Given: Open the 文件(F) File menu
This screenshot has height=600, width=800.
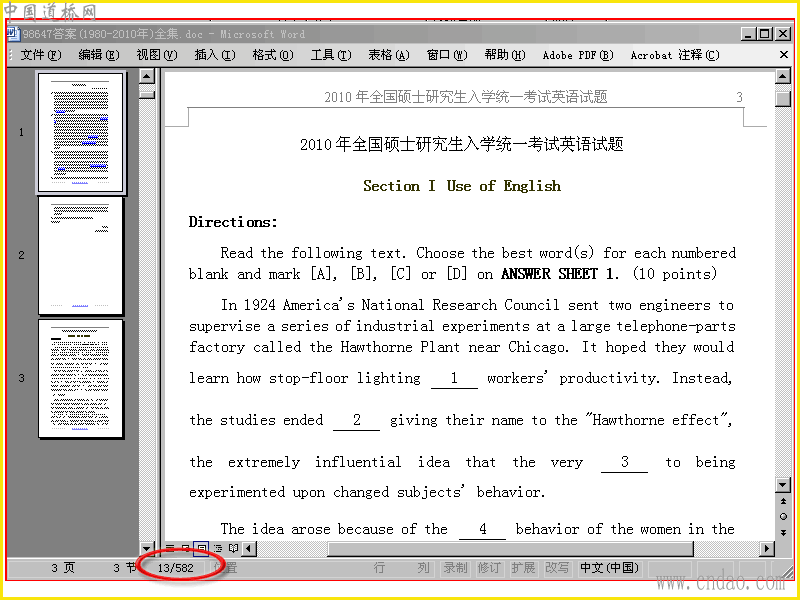Looking at the screenshot, I should pyautogui.click(x=41, y=55).
